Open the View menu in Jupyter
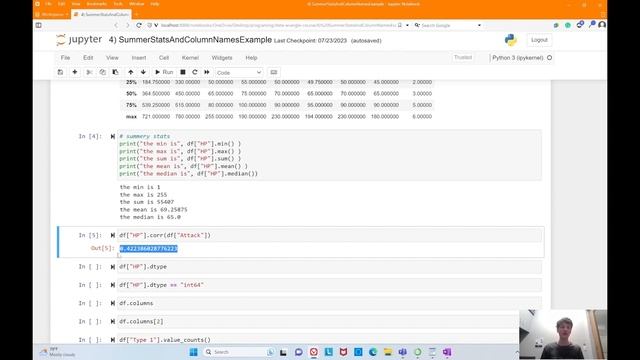Image resolution: width=640 pixels, height=360 pixels. point(112,58)
